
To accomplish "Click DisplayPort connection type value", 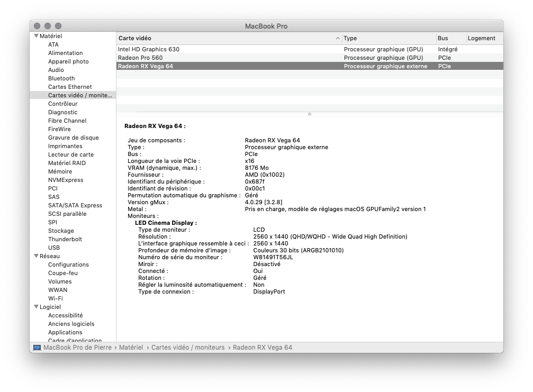I will pyautogui.click(x=269, y=291).
